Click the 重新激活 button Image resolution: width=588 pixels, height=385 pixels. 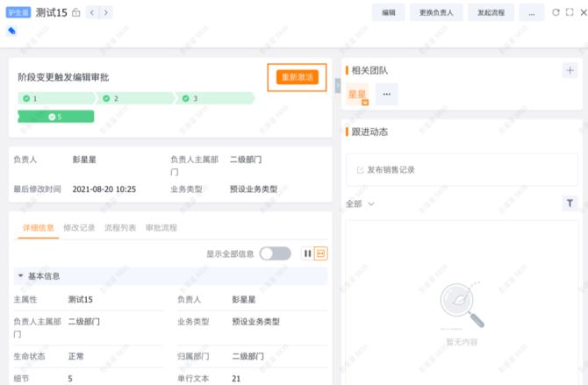pos(297,77)
